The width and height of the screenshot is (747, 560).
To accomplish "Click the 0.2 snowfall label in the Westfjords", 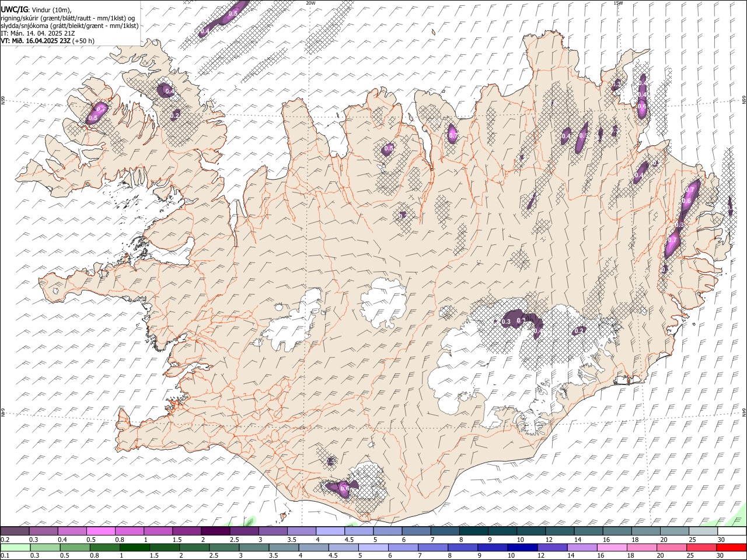I will point(174,116).
